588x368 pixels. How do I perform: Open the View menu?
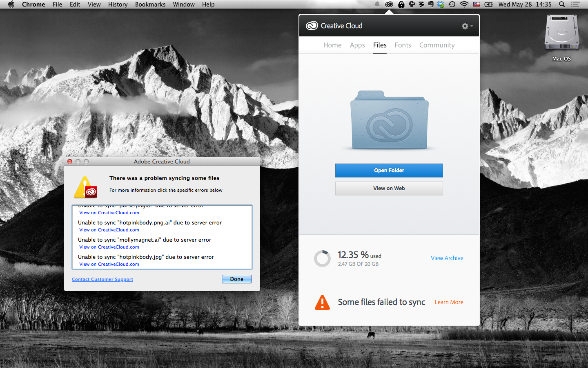[x=94, y=4]
